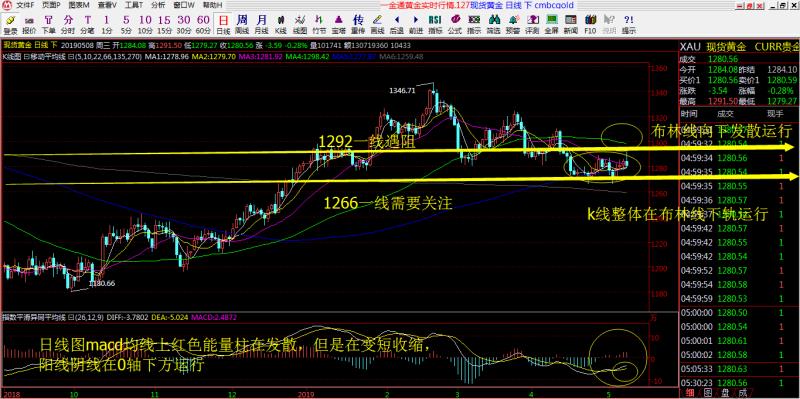Click the 05:30:23 trade row
800x399 pixels.
[x=739, y=383]
